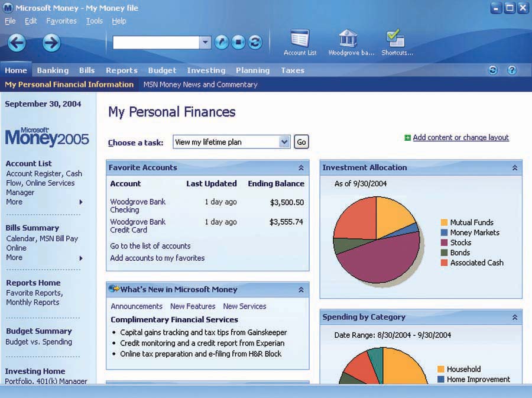Viewport: 532px width, 398px height.
Task: Click the $3,555.74 ending balance
Action: [286, 222]
